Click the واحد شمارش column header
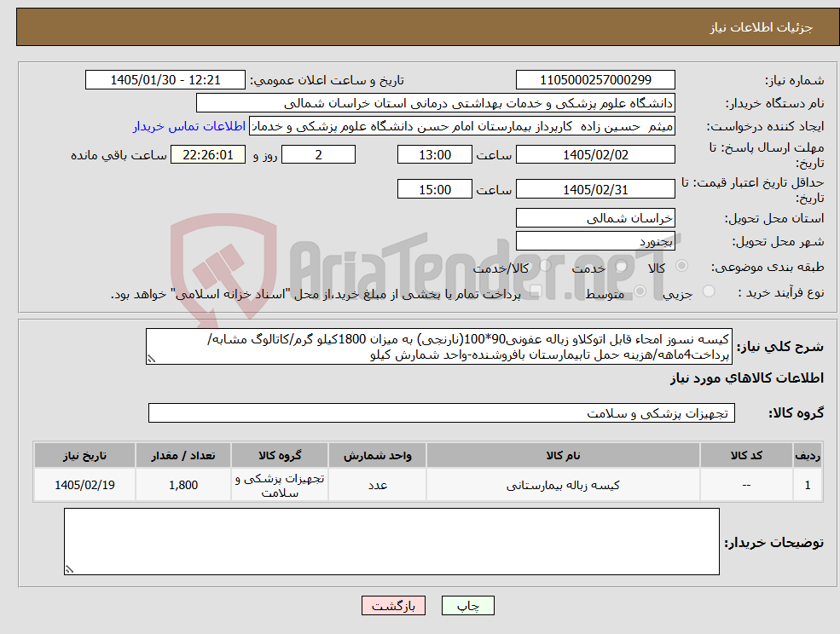 [x=377, y=455]
